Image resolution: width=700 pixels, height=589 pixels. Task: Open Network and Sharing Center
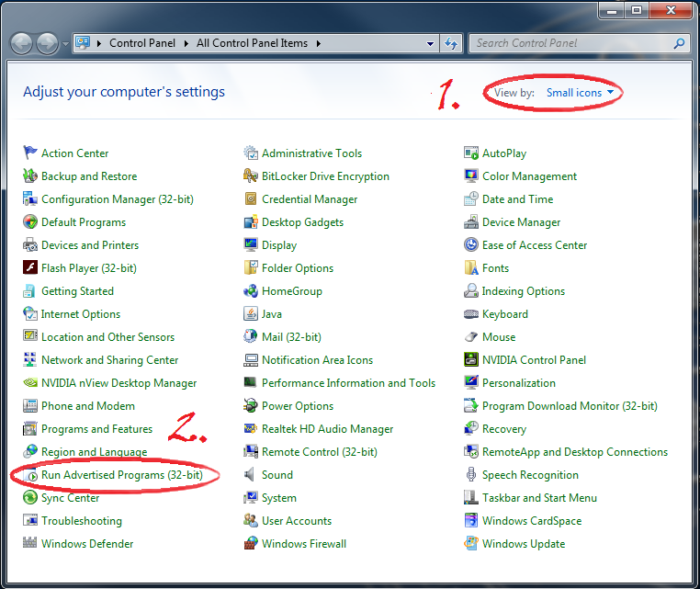coord(109,360)
